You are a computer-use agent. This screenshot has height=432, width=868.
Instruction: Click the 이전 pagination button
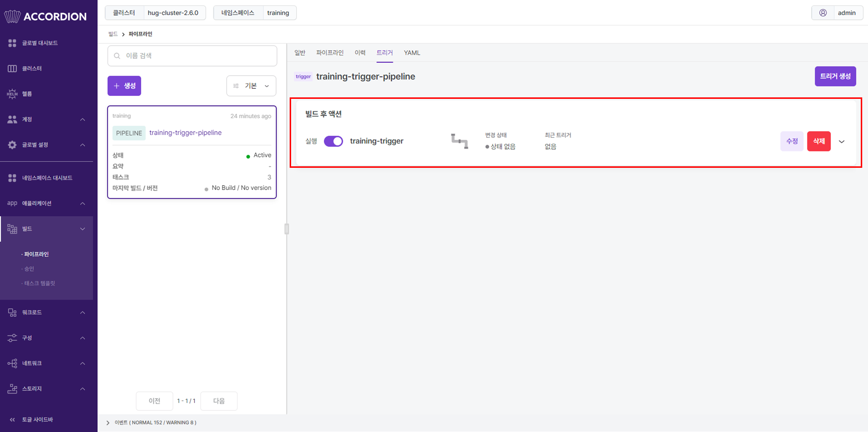154,401
